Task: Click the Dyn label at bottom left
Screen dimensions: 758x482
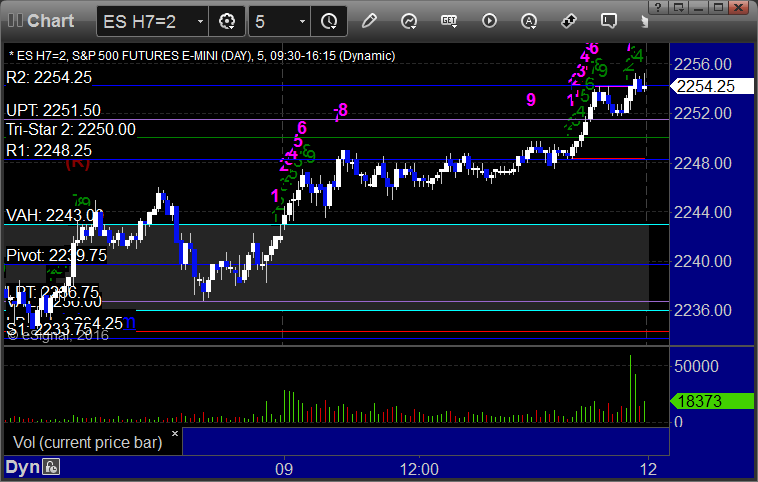Action: 22,467
